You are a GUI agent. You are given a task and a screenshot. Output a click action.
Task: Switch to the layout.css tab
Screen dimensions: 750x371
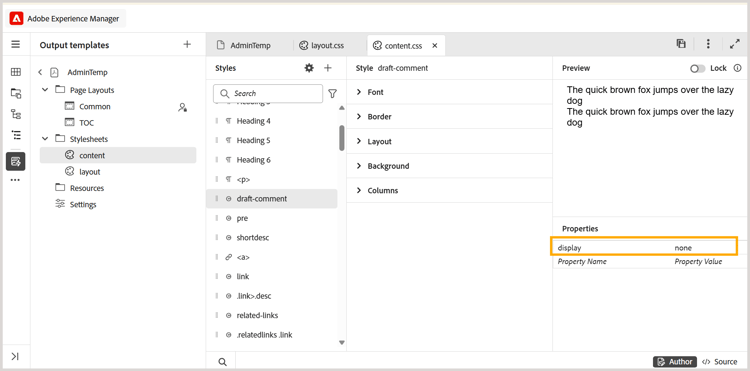[321, 45]
